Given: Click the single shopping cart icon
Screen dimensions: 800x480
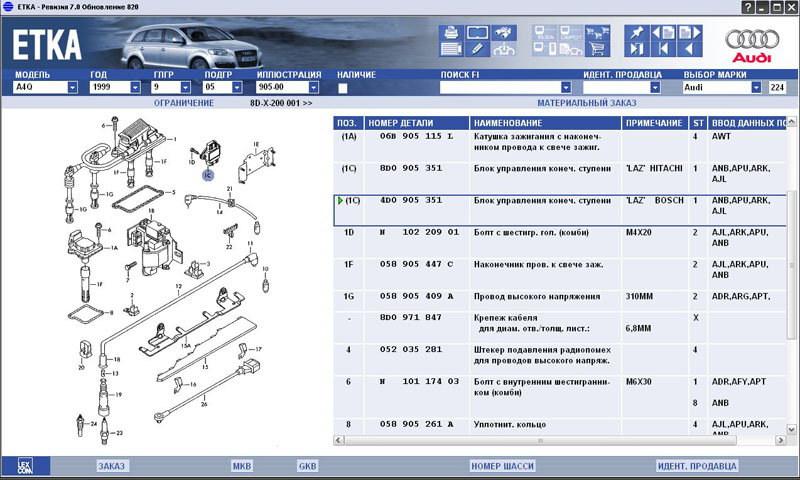Looking at the screenshot, I should [597, 49].
